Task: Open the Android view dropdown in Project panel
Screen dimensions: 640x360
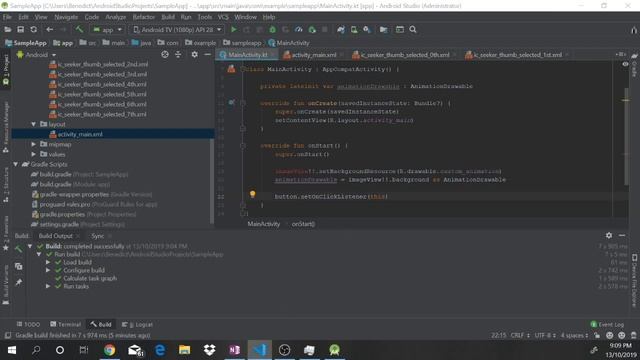Action: click(36, 54)
